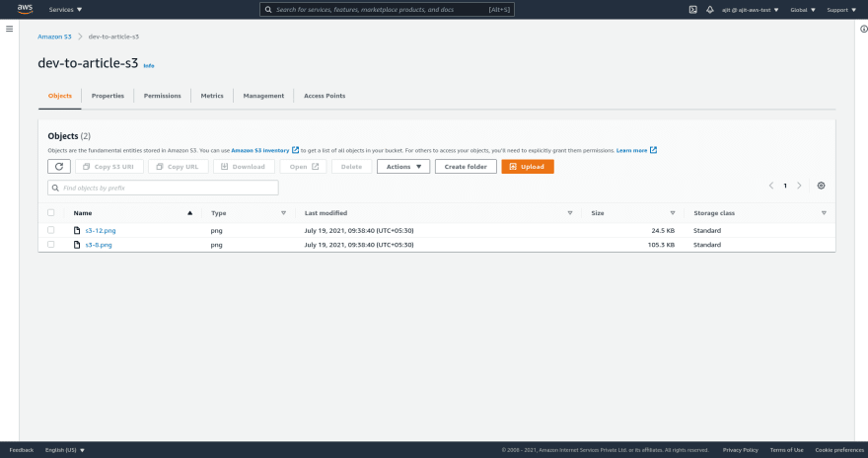
Task: Click the s3-8.png file icon
Action: [77, 245]
